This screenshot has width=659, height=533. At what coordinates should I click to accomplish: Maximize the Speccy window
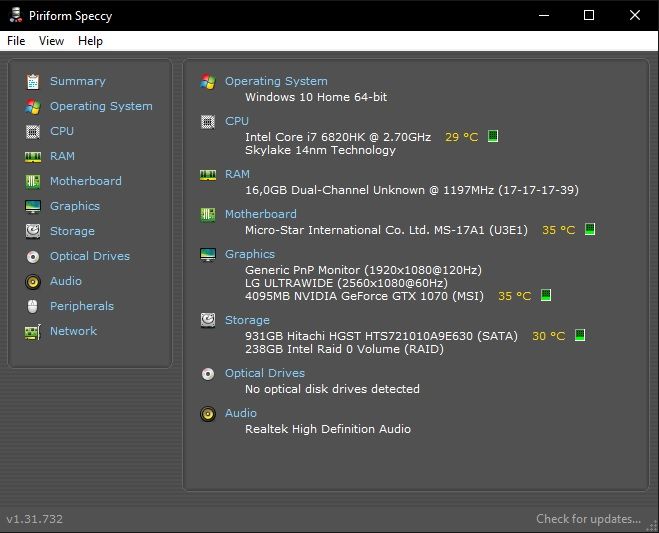[x=589, y=15]
